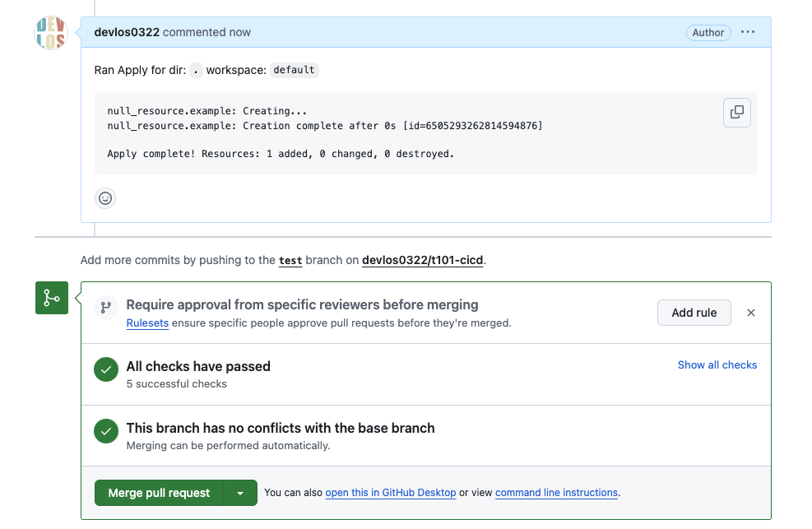Screen dimensions: 812x529
Task: Click 'Ran Apply for dir:' text
Action: pyautogui.click(x=140, y=70)
